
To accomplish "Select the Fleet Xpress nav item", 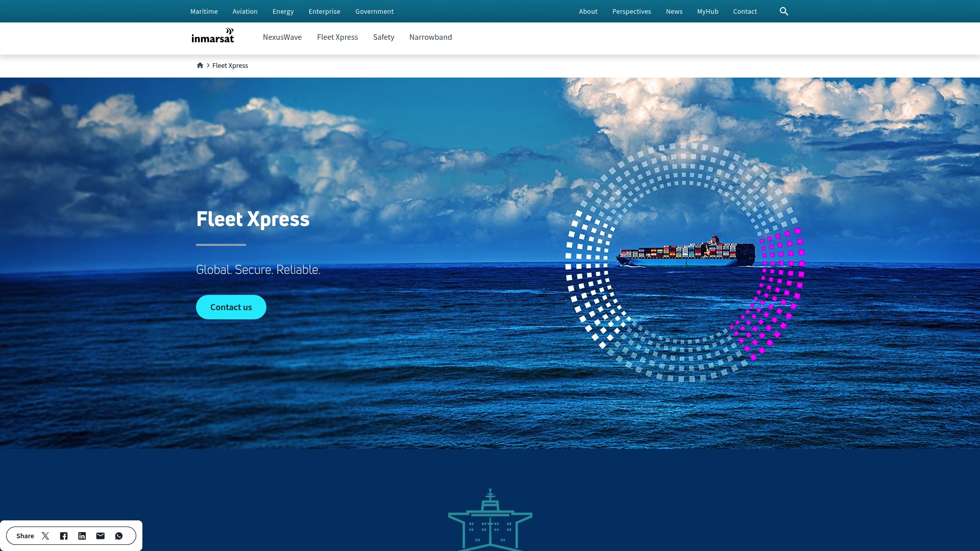I will [337, 37].
